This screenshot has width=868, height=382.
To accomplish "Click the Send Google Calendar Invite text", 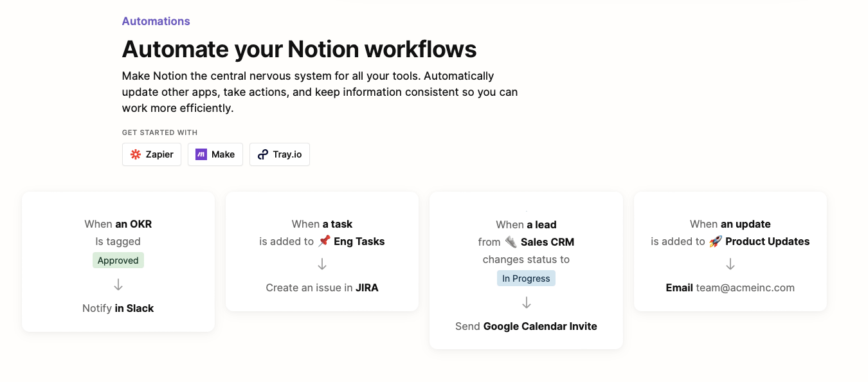I will [x=526, y=326].
